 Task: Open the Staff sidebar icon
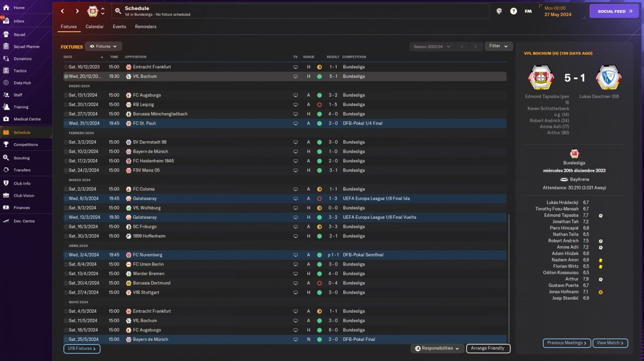pyautogui.click(x=6, y=95)
